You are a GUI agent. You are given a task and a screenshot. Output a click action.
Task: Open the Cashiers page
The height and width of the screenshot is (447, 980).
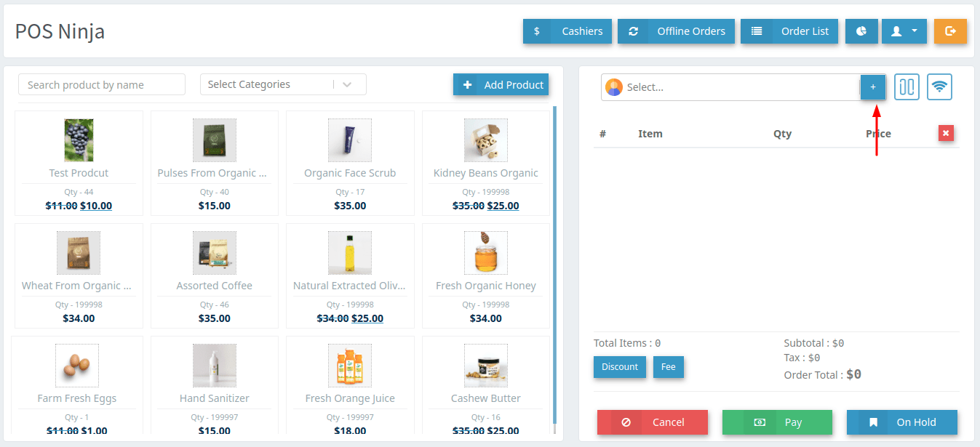pyautogui.click(x=567, y=31)
